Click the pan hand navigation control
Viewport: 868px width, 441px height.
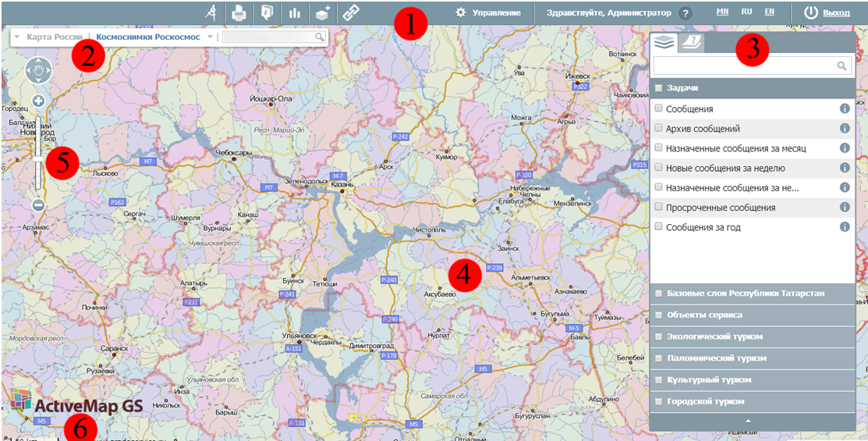[x=38, y=70]
